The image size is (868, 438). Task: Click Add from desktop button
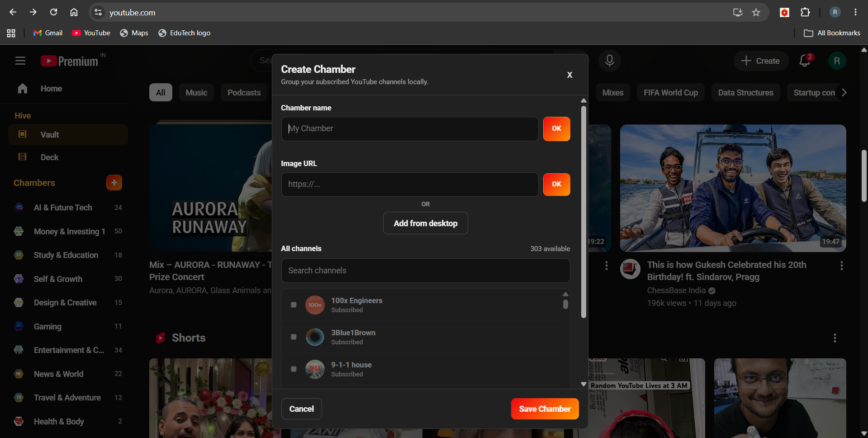tap(425, 223)
